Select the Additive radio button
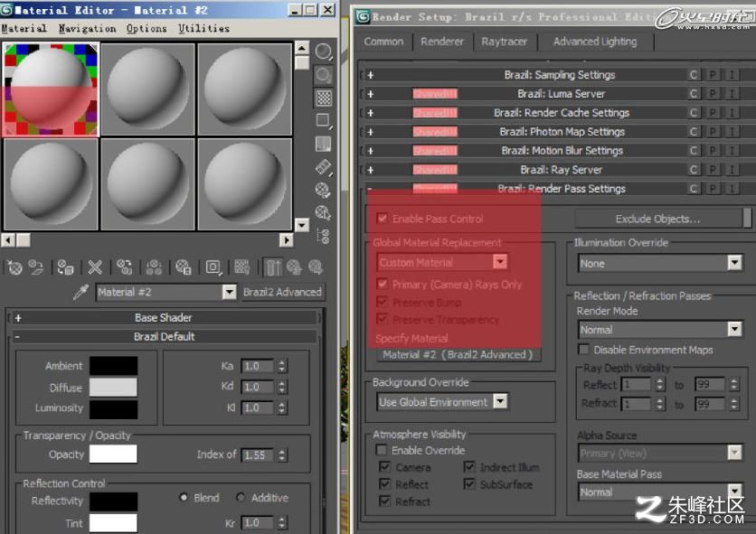The width and height of the screenshot is (756, 534). pyautogui.click(x=241, y=497)
